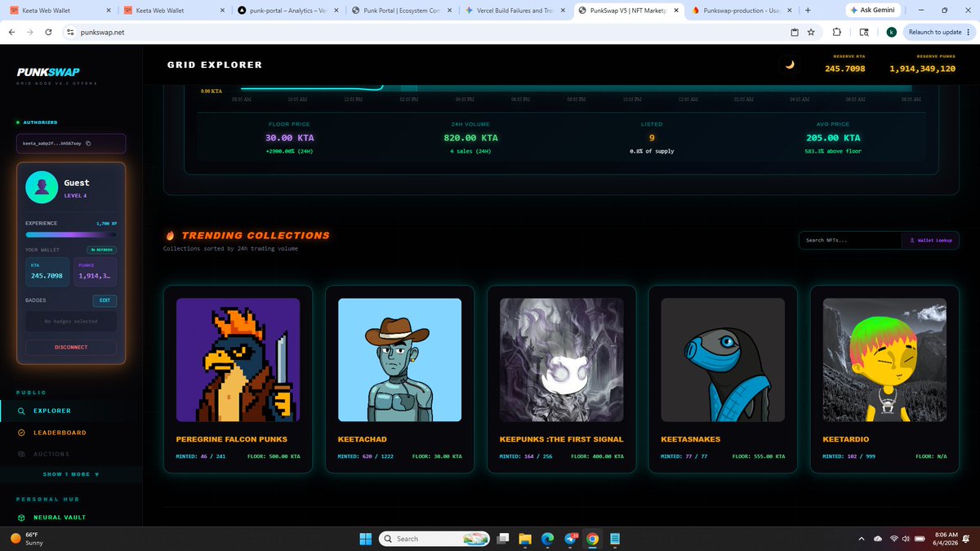This screenshot has height=551, width=980.
Task: Click the PUNKS wallet balance tile
Action: click(x=96, y=273)
